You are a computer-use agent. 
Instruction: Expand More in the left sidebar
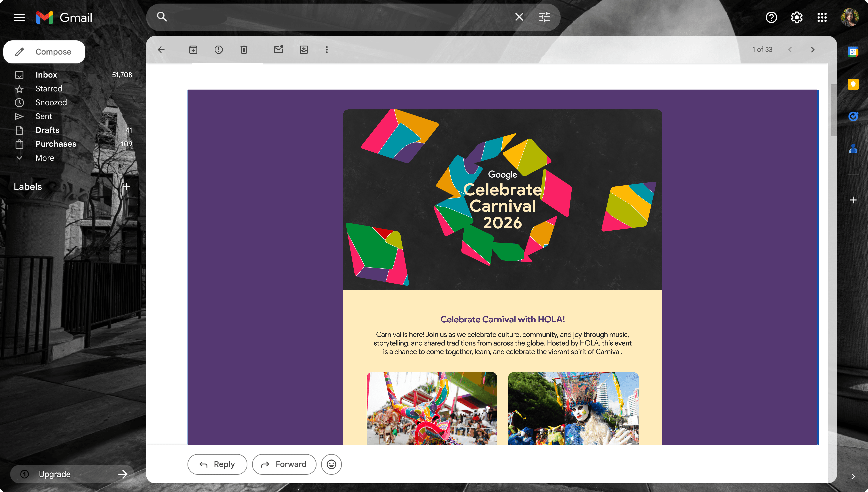coord(45,158)
